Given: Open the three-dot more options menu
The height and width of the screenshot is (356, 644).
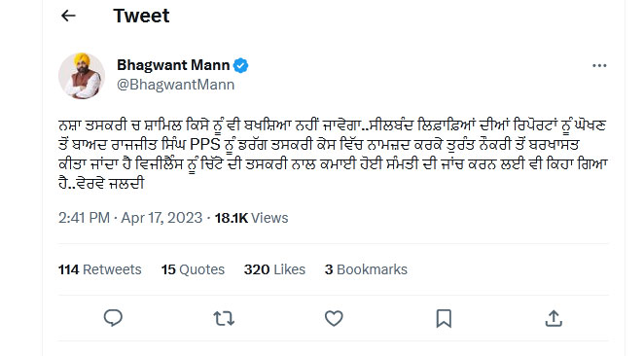Looking at the screenshot, I should (599, 66).
